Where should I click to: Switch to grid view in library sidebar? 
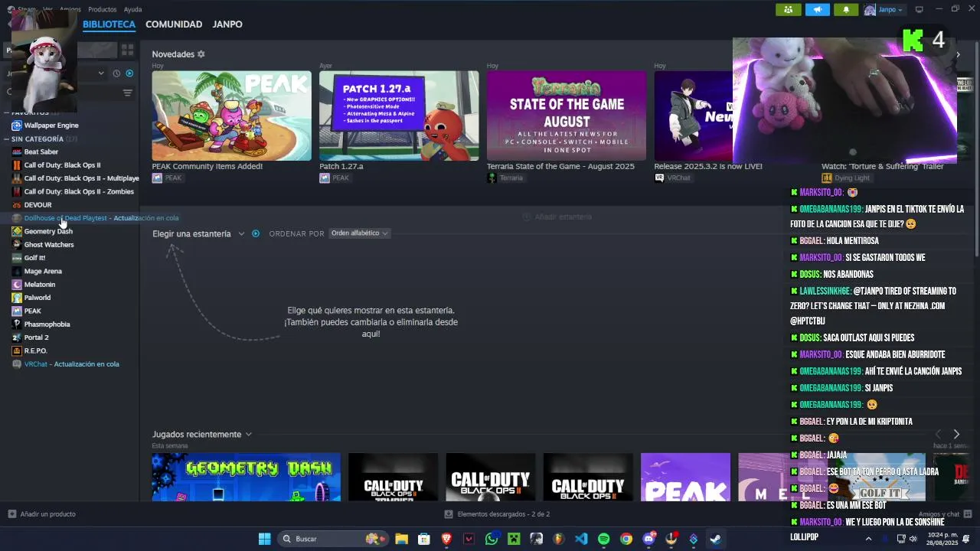tap(127, 50)
